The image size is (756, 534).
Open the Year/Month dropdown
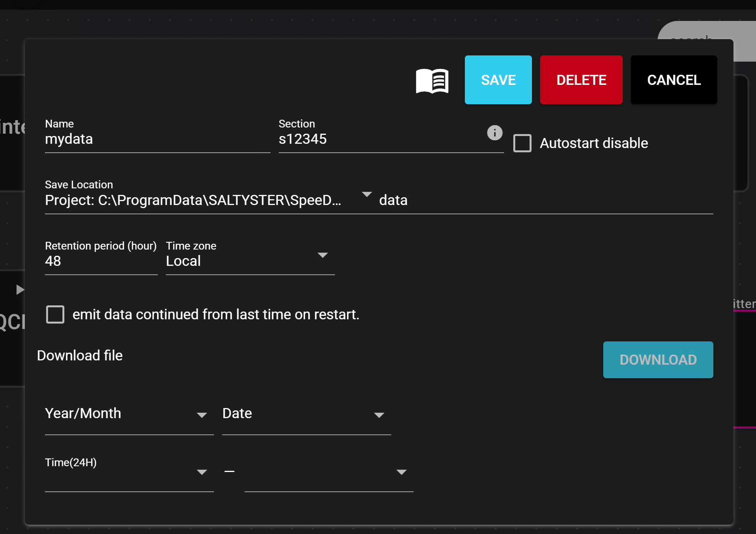202,415
